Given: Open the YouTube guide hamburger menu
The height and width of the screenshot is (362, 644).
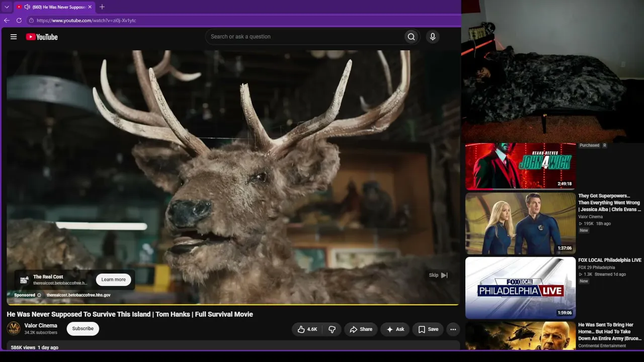Looking at the screenshot, I should (x=14, y=37).
